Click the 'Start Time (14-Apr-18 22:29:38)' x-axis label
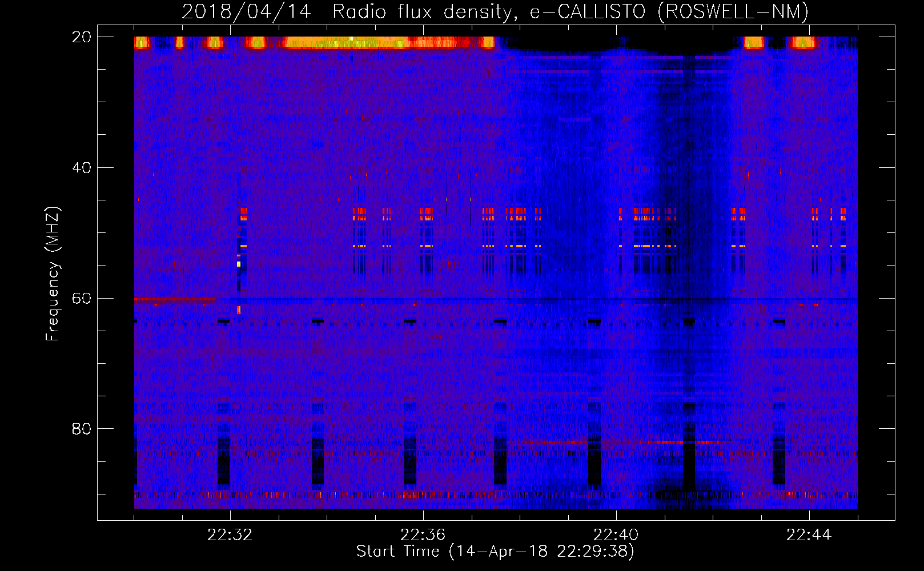The height and width of the screenshot is (571, 924). click(495, 552)
